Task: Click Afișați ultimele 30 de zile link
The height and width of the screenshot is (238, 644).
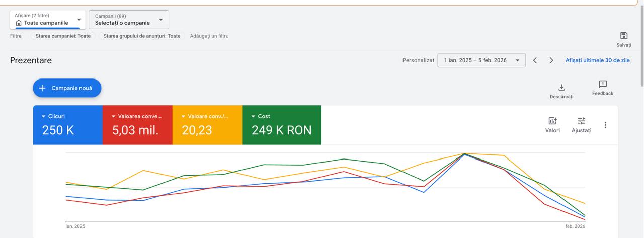Action: pyautogui.click(x=598, y=60)
